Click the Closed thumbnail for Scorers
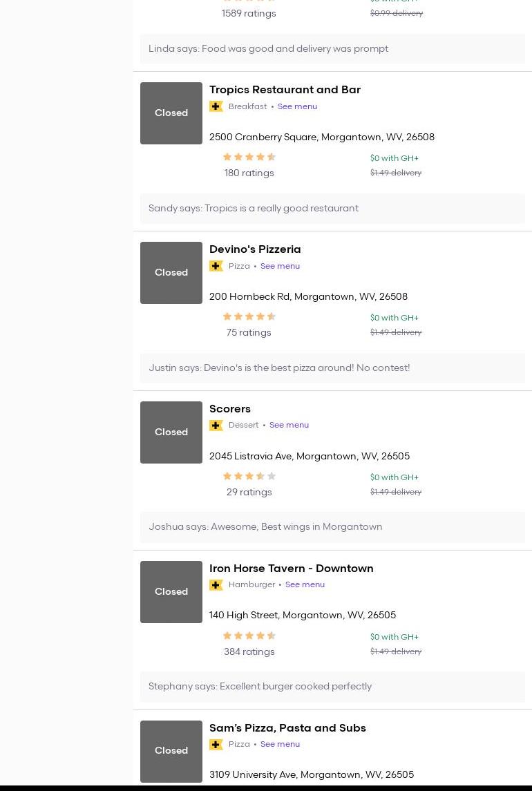The image size is (532, 791). tap(171, 432)
